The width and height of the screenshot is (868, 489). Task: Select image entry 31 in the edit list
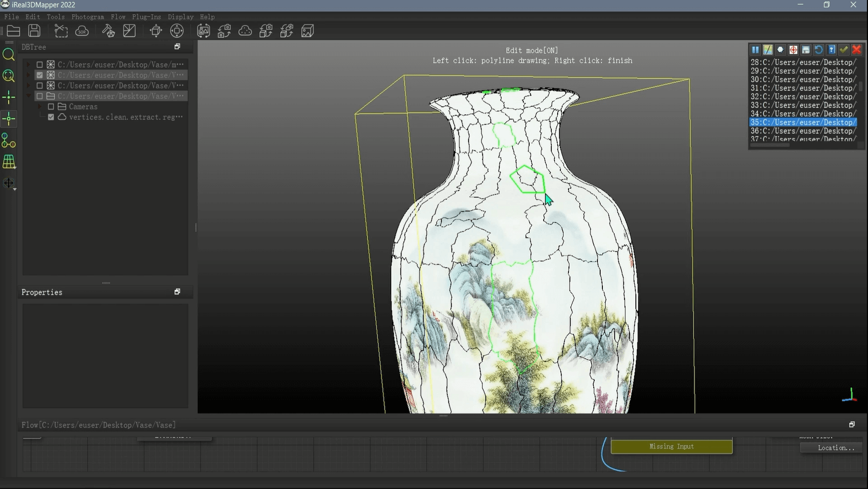(x=803, y=88)
